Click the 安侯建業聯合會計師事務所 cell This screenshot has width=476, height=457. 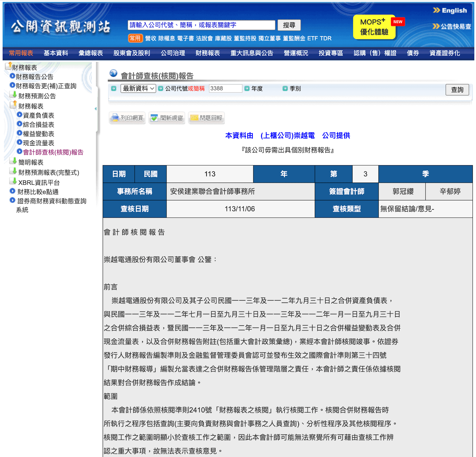coord(240,191)
